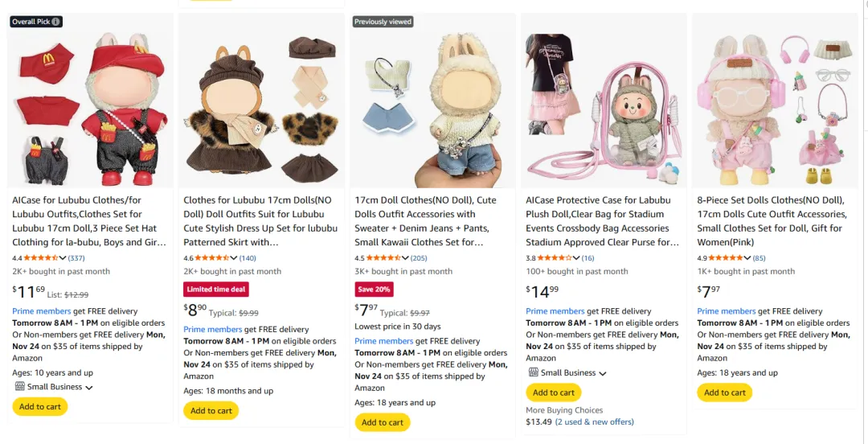
Task: Click the Small Business icon under the red outfit set
Action: (19, 387)
